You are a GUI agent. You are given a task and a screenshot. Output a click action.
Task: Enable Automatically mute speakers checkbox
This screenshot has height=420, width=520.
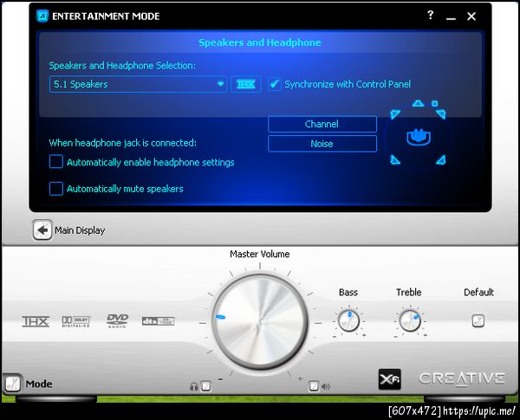pyautogui.click(x=56, y=188)
